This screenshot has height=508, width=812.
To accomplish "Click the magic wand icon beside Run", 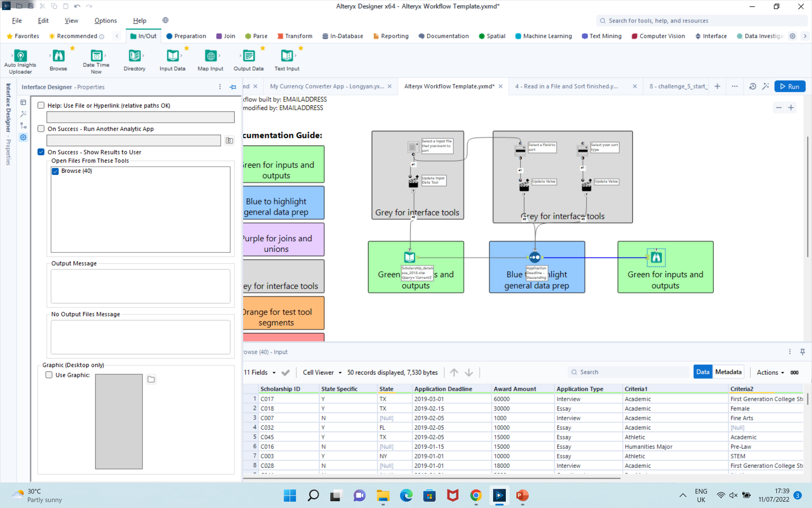I will tap(765, 86).
